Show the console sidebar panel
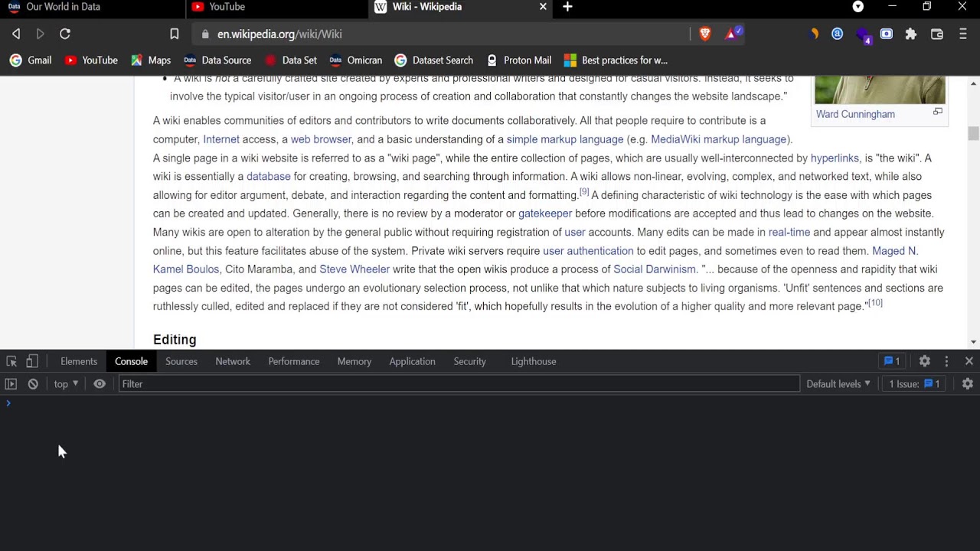This screenshot has height=551, width=980. pos(11,384)
